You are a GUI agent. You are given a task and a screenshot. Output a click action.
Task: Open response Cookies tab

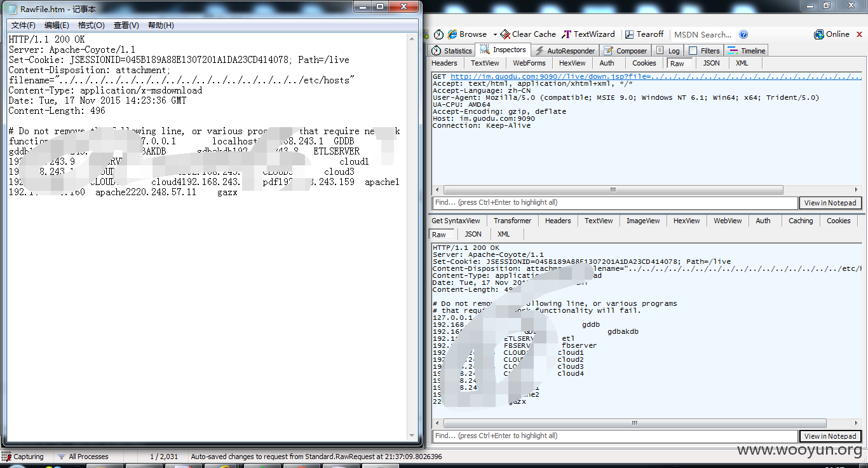pos(838,221)
